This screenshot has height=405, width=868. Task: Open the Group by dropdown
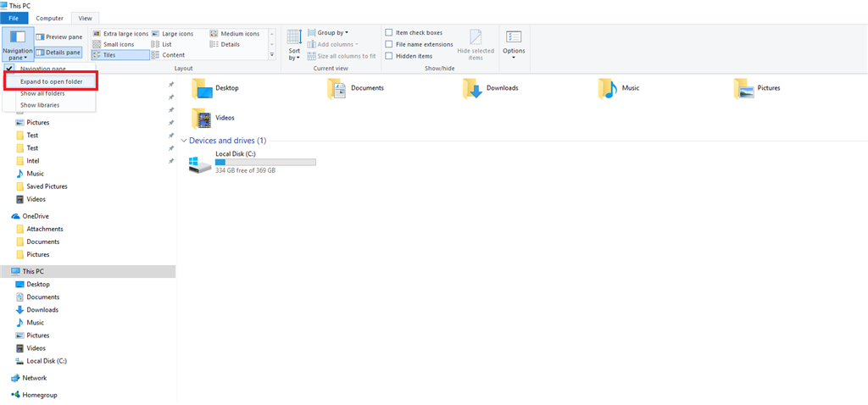[328, 33]
